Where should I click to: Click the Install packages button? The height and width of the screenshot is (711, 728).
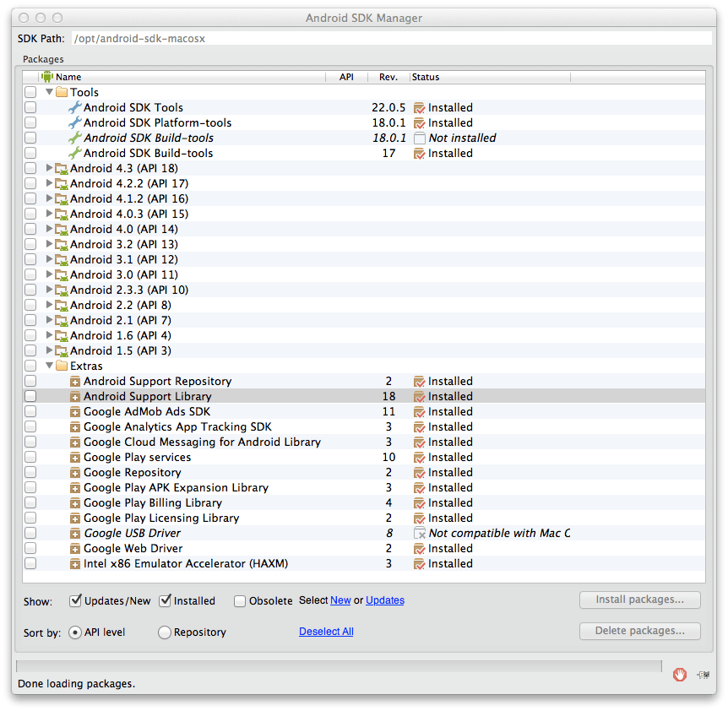click(x=640, y=600)
